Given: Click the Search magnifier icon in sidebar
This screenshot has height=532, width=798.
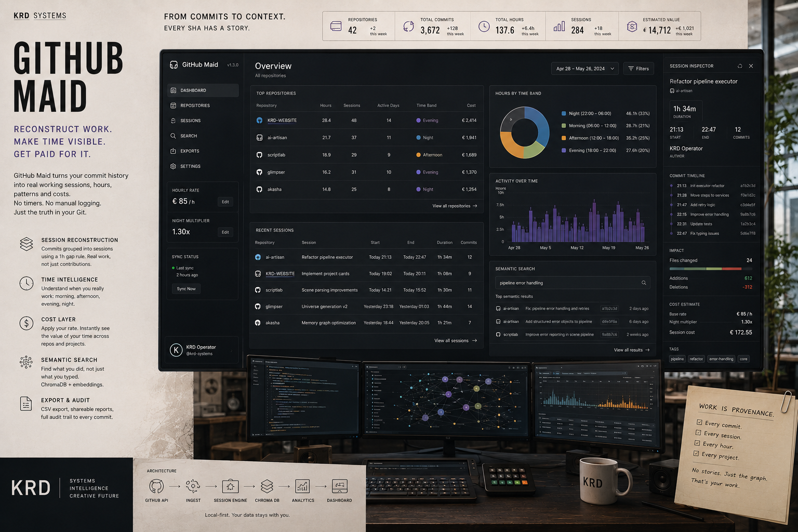Looking at the screenshot, I should (x=173, y=136).
